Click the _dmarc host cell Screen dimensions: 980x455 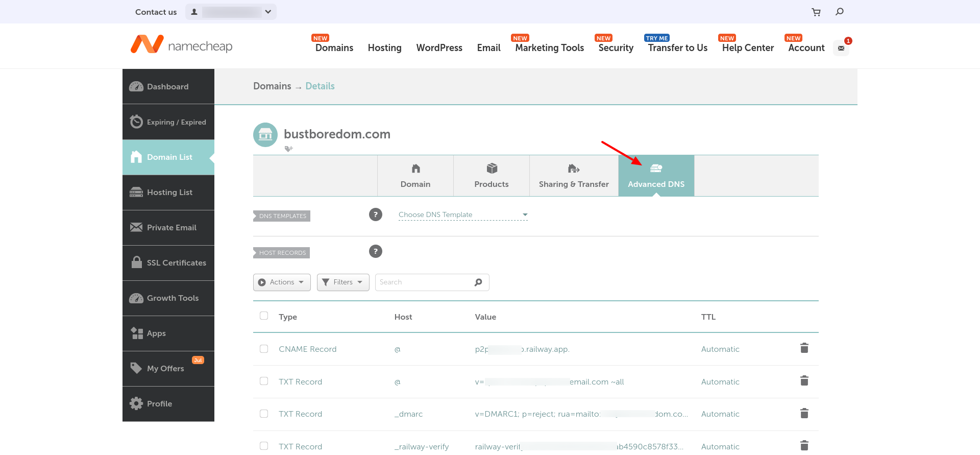click(x=409, y=414)
